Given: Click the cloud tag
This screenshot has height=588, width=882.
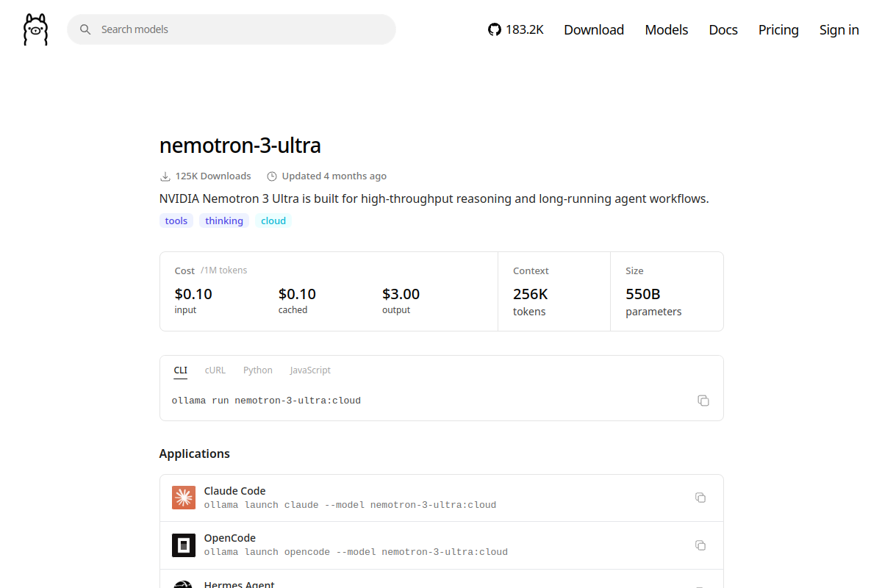Looking at the screenshot, I should tap(273, 220).
